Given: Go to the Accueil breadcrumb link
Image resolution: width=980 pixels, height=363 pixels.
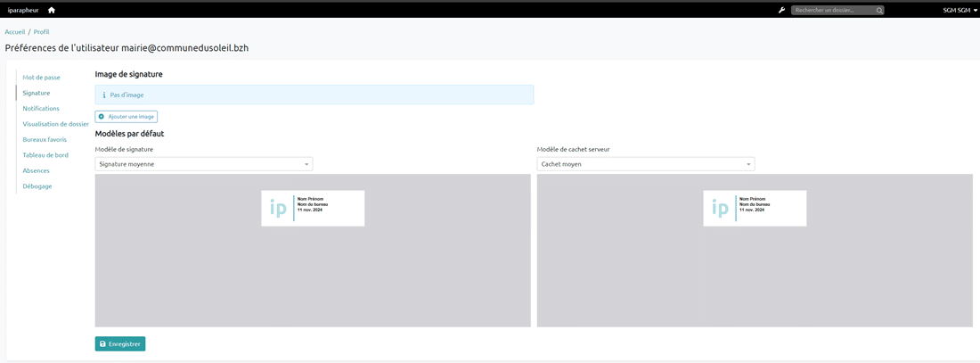Looking at the screenshot, I should pos(15,32).
